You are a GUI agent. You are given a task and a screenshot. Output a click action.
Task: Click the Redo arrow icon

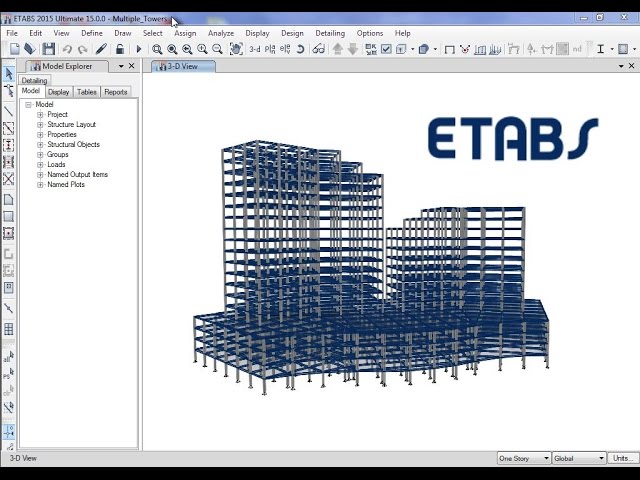click(82, 49)
